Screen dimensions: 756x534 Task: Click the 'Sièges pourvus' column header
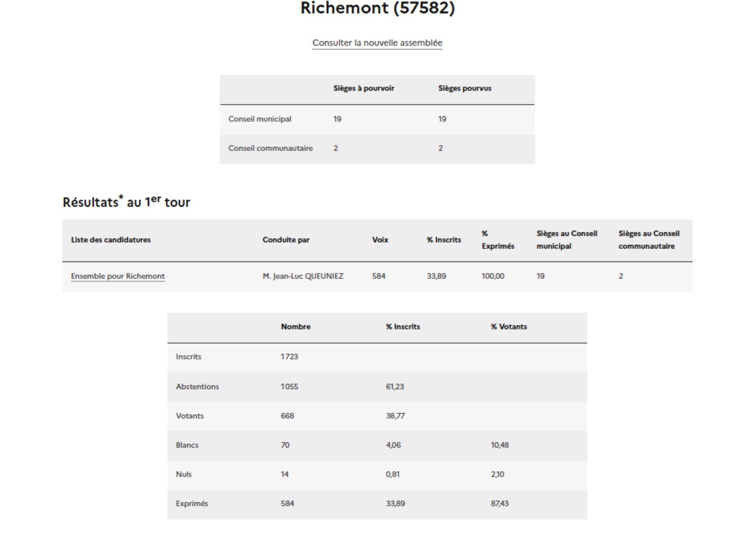click(x=465, y=88)
